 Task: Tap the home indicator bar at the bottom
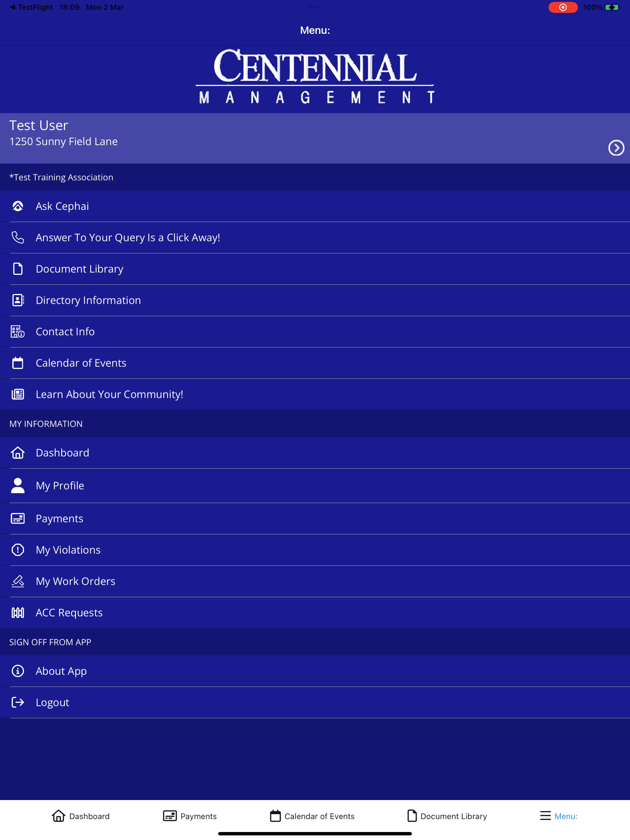(x=315, y=834)
